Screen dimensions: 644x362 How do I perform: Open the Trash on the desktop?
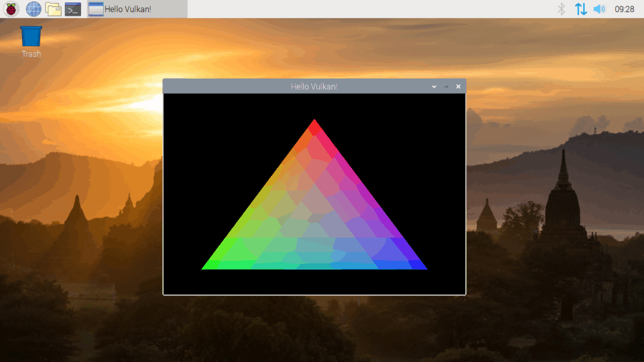tap(30, 35)
